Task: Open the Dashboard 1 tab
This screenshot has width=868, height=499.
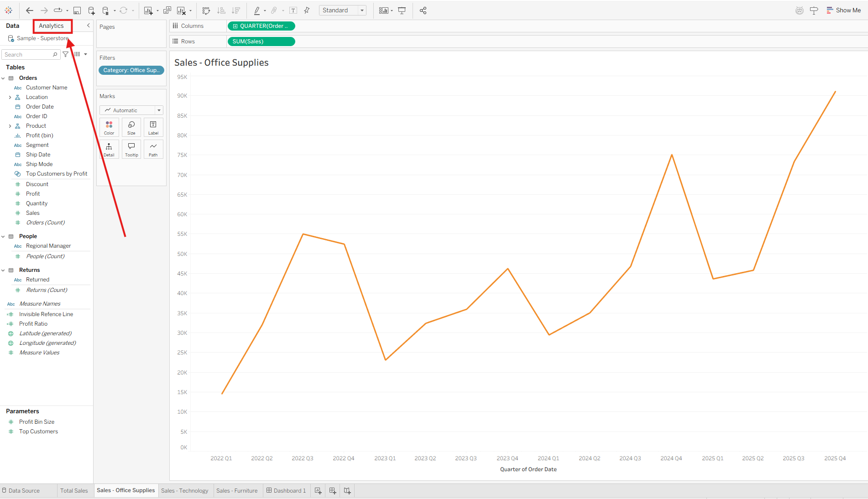Action: pyautogui.click(x=286, y=491)
